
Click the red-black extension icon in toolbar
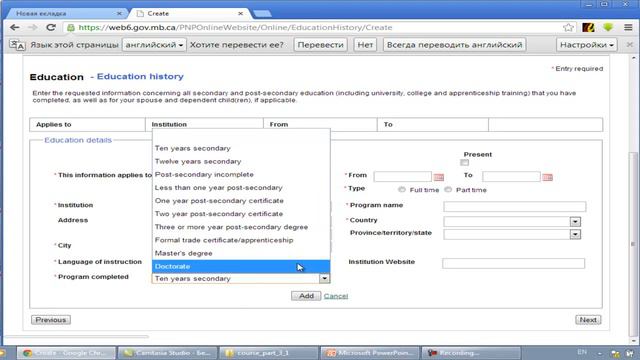click(x=588, y=27)
